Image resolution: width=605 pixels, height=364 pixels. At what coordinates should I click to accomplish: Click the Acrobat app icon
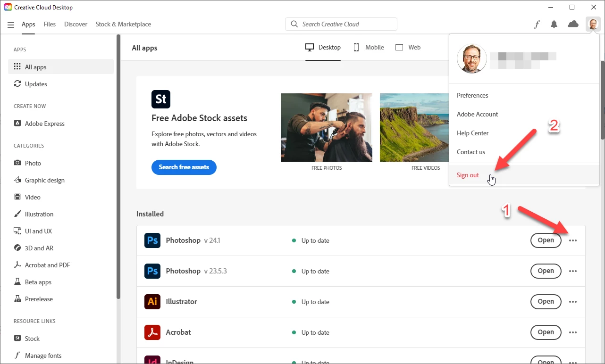pos(152,332)
